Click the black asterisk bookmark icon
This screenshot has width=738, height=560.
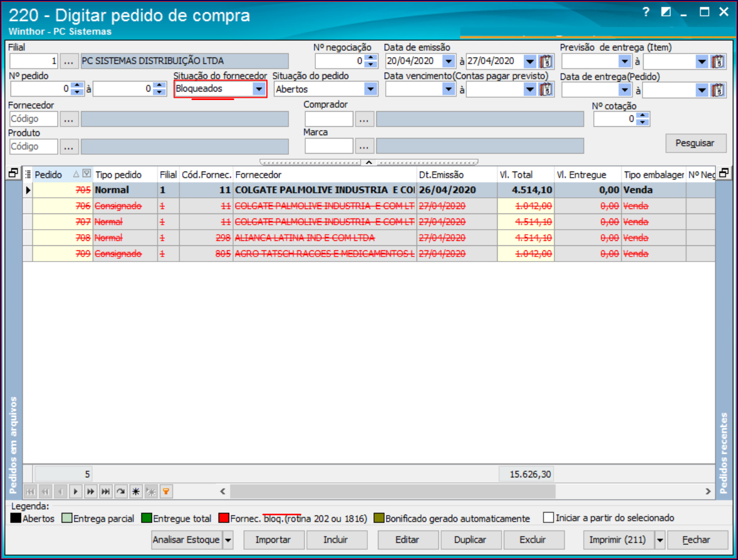coord(136,492)
